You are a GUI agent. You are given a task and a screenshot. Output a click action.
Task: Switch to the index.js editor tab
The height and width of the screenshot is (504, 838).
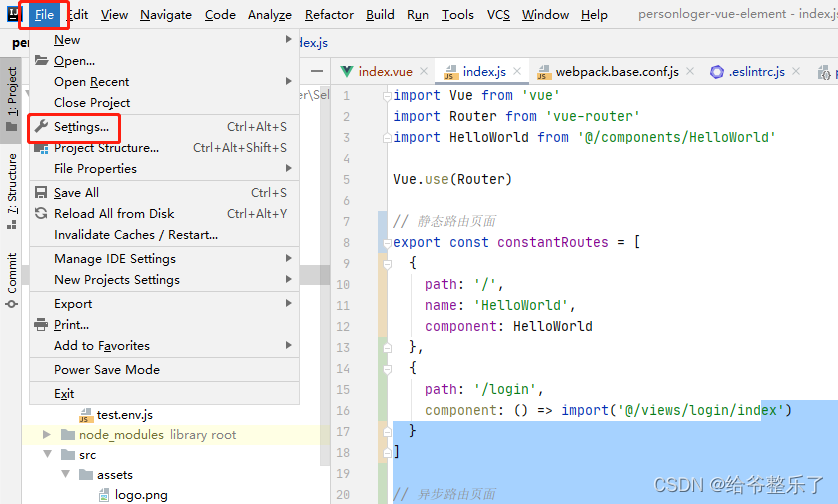484,72
